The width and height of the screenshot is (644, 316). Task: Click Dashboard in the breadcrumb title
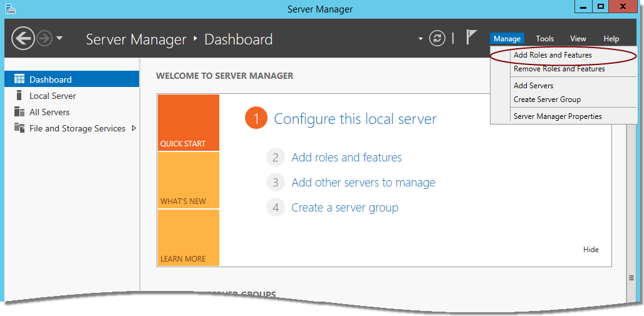[239, 39]
